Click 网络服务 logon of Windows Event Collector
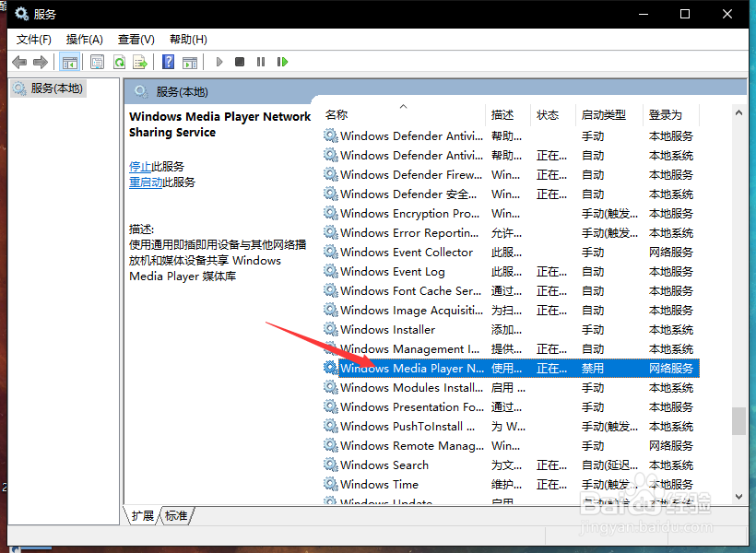The height and width of the screenshot is (553, 756). click(670, 253)
